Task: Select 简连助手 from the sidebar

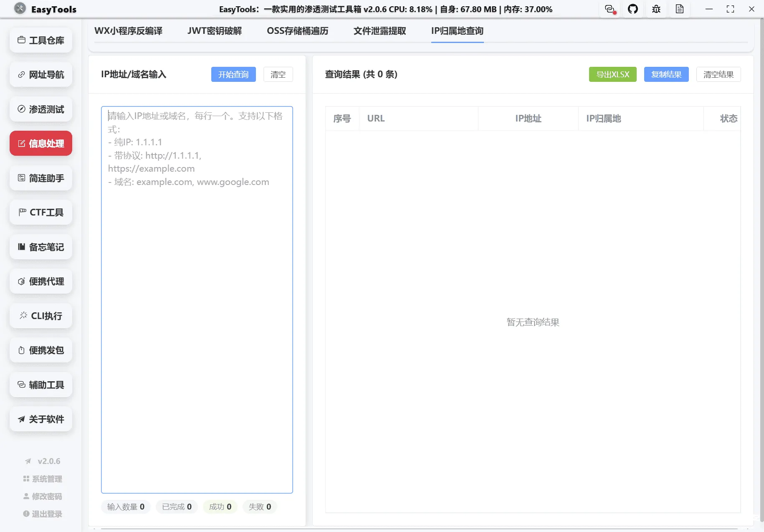Action: tap(40, 178)
